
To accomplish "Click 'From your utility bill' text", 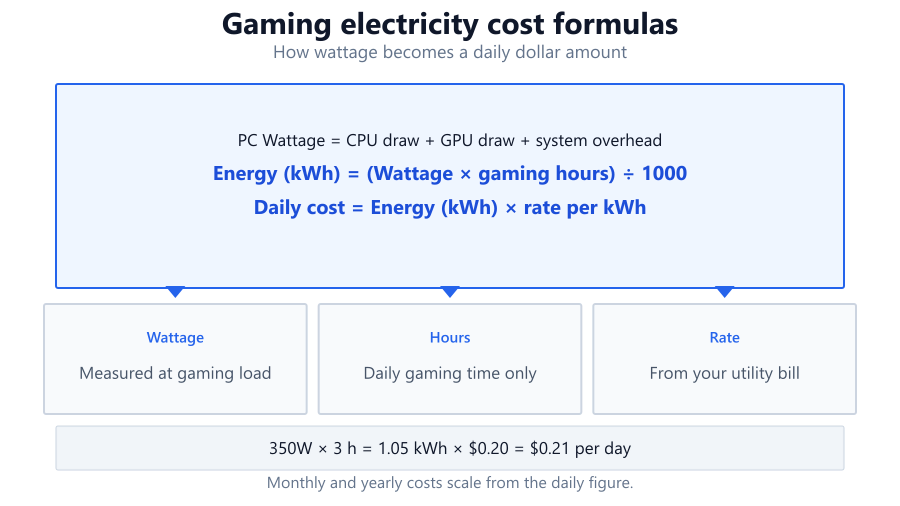I will 724,373.
